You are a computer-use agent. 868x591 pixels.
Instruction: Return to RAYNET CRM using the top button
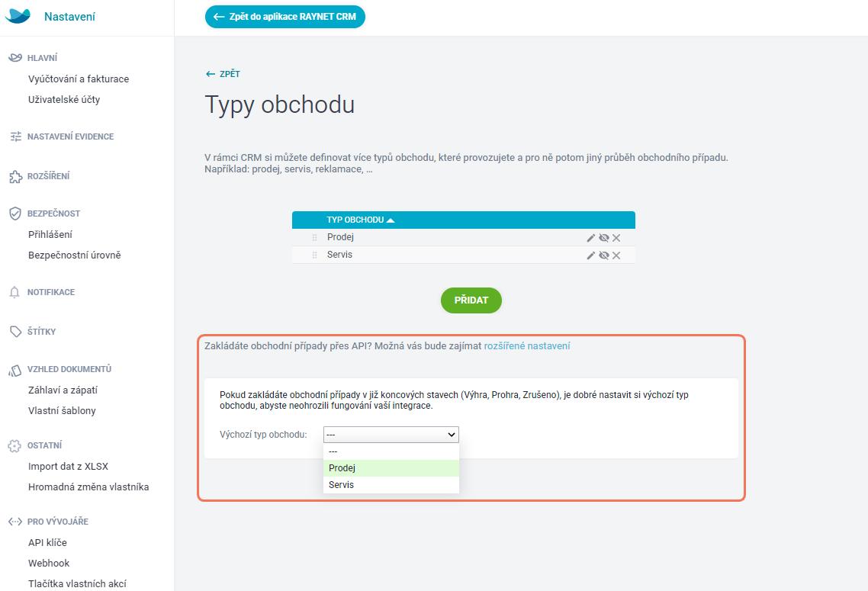tap(285, 17)
